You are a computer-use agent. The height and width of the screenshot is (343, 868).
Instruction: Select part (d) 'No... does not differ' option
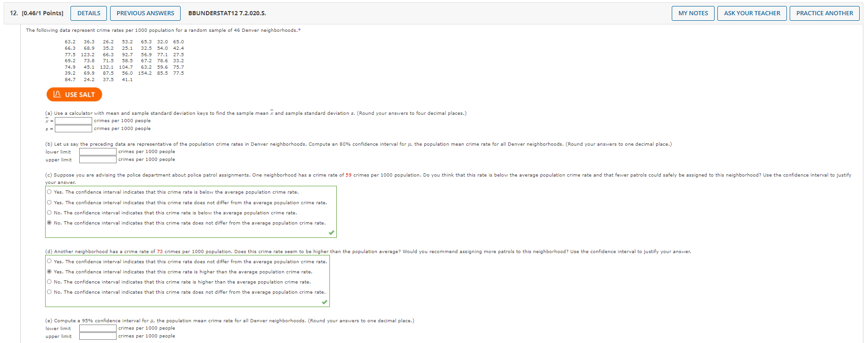point(49,292)
